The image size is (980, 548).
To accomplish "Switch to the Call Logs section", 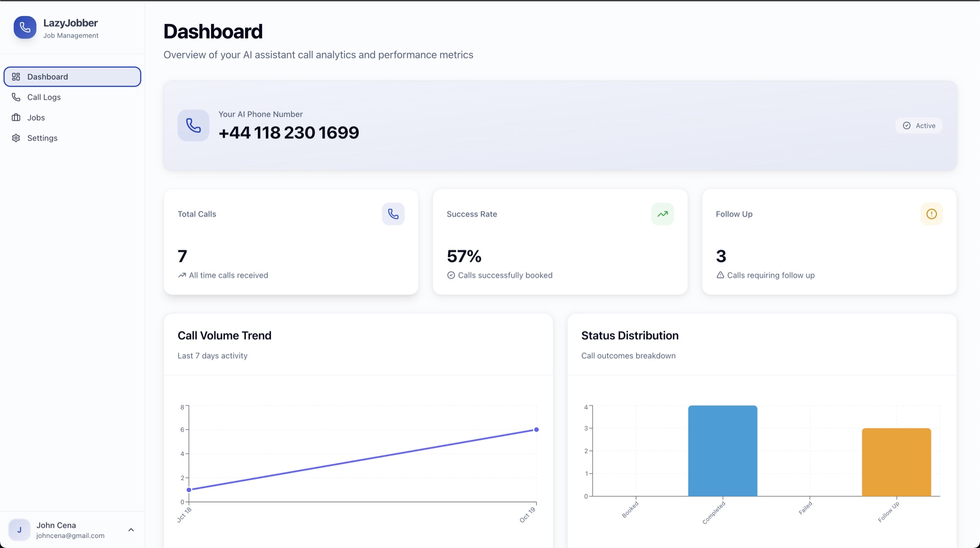I will click(x=44, y=97).
